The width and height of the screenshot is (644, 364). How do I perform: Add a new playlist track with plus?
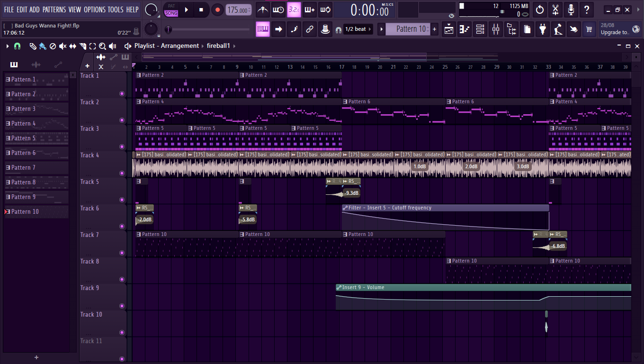pos(87,66)
